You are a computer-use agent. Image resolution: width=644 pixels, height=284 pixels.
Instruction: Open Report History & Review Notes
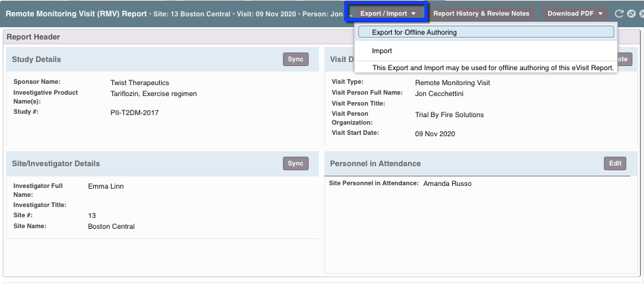[481, 14]
